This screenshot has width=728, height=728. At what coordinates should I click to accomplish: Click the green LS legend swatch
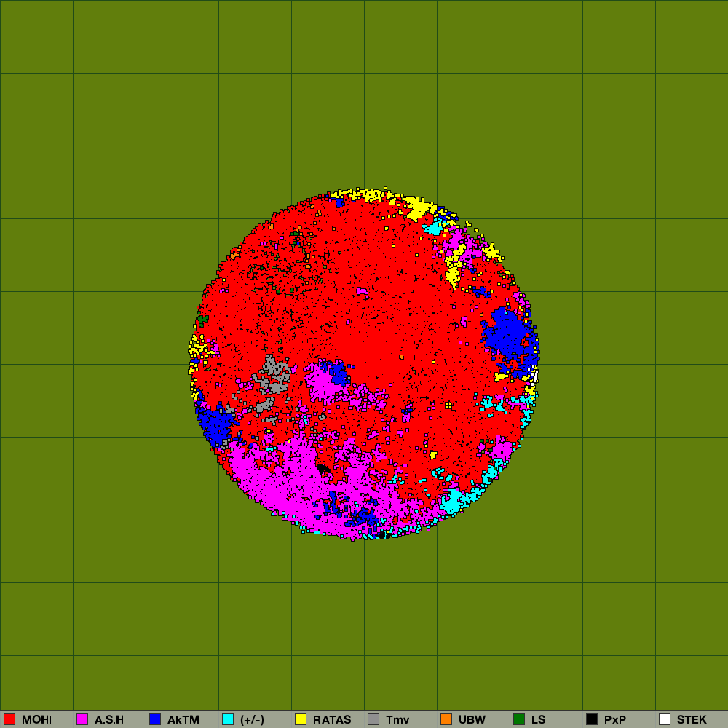[x=519, y=719]
